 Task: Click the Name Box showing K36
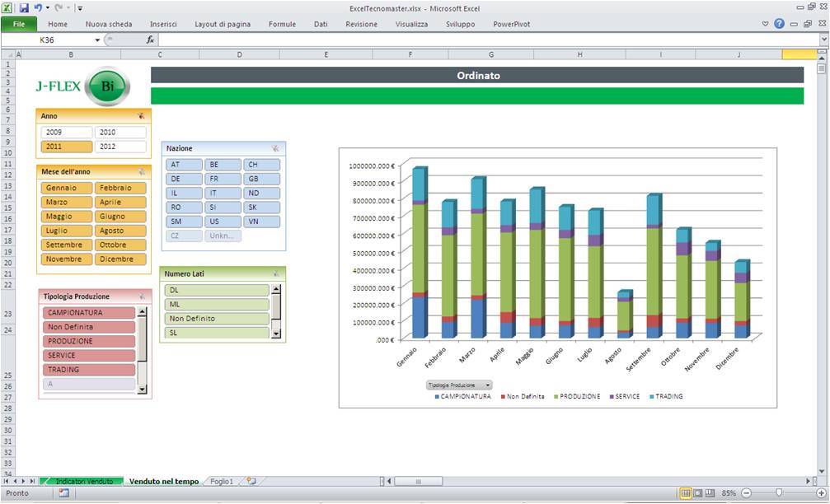[x=48, y=40]
